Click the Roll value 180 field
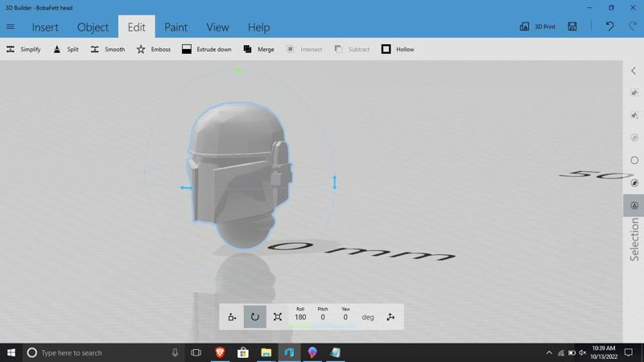644x362 pixels. pos(300,317)
